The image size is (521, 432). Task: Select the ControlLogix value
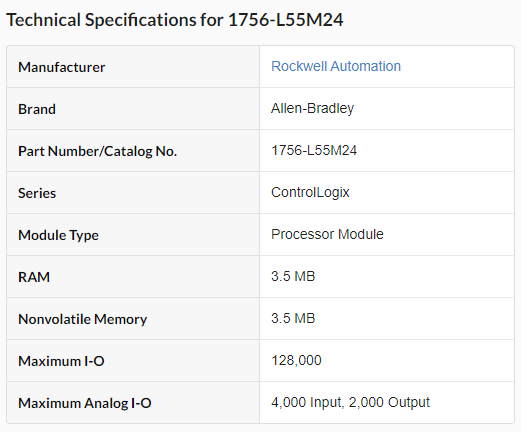[x=310, y=193]
